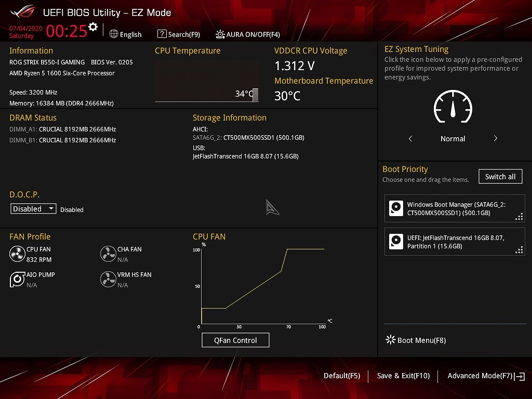The height and width of the screenshot is (399, 532).
Task: Click Save & Exit(F10)
Action: point(403,376)
